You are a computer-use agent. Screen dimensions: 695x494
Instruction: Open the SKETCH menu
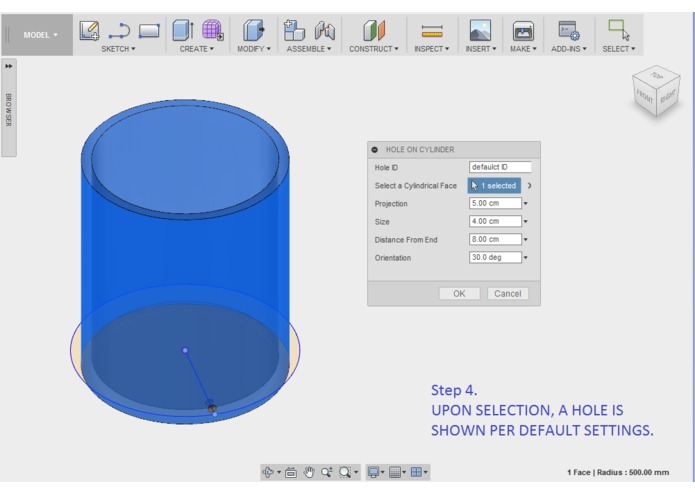(118, 49)
